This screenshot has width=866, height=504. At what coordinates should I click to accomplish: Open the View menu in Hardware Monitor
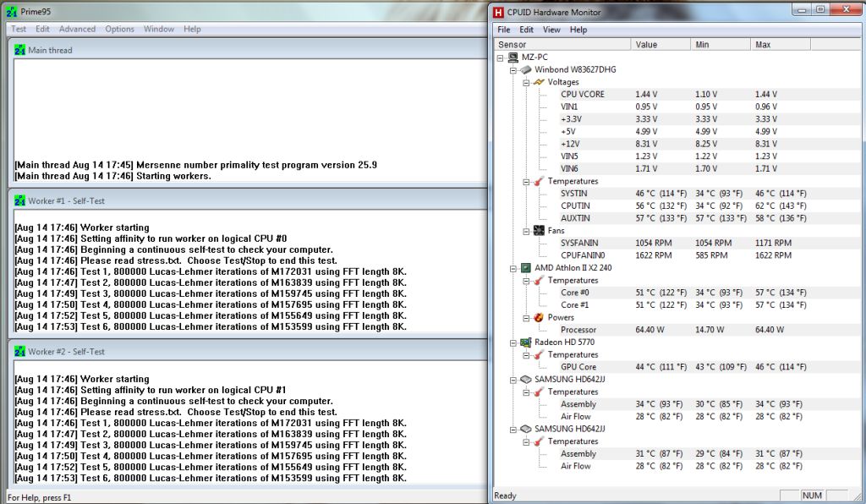coord(551,30)
